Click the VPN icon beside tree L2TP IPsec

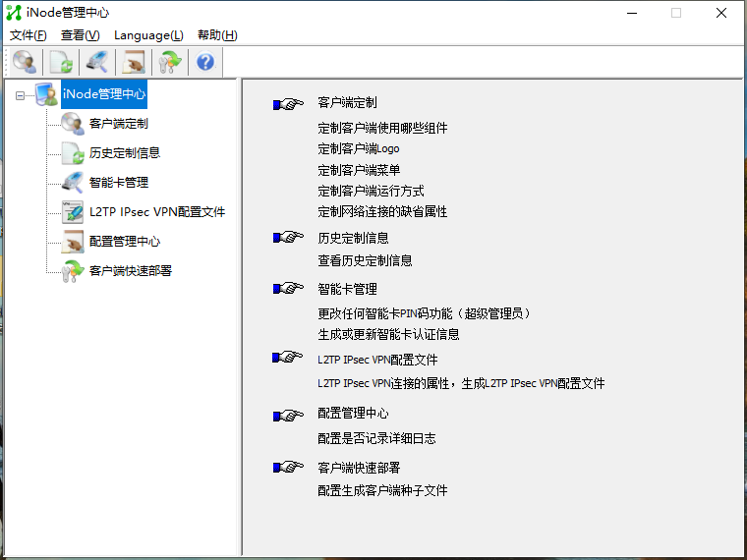pos(73,212)
